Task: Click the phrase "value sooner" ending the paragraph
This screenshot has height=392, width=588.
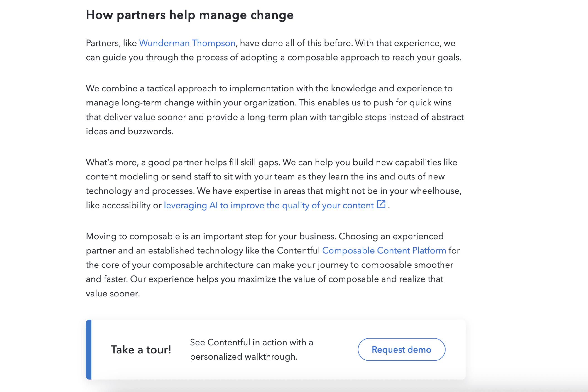Action: click(113, 293)
